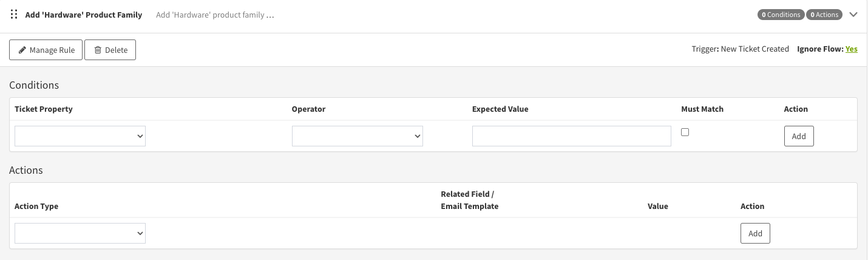Click the 'Trigger: New Ticket Created' text

click(741, 49)
